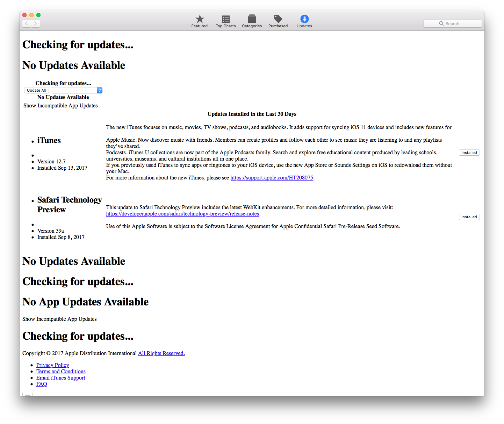Click in the Search input field
Viewport: 504px width, 424px height.
coord(452,23)
